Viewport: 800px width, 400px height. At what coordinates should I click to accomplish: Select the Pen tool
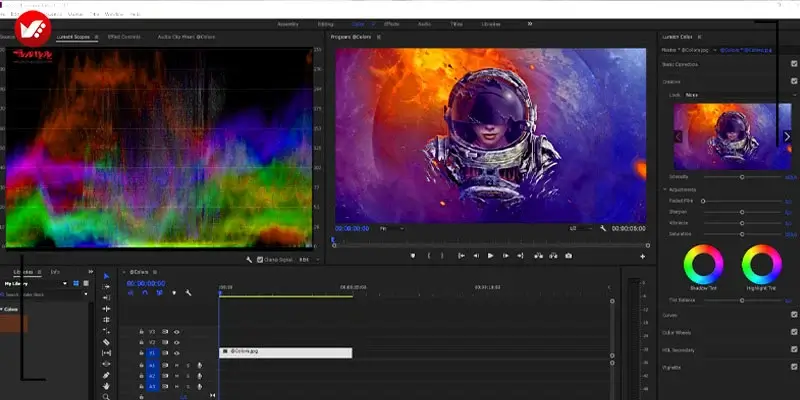pyautogui.click(x=107, y=375)
